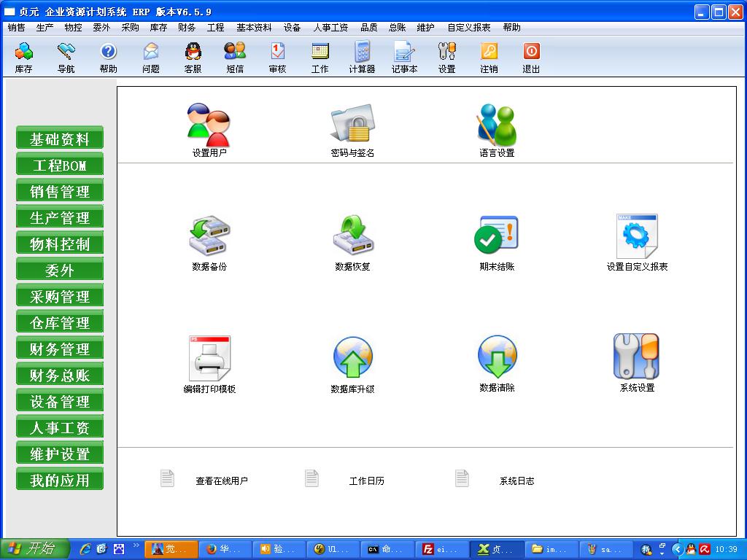Open the 人事工资 menu
This screenshot has height=560, width=747.
(330, 28)
